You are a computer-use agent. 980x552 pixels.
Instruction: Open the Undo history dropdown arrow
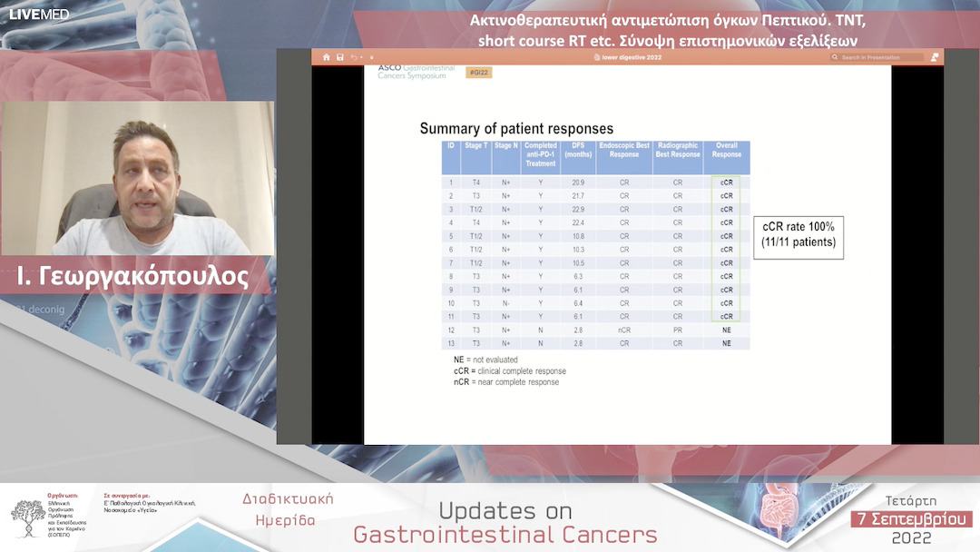pyautogui.click(x=361, y=57)
